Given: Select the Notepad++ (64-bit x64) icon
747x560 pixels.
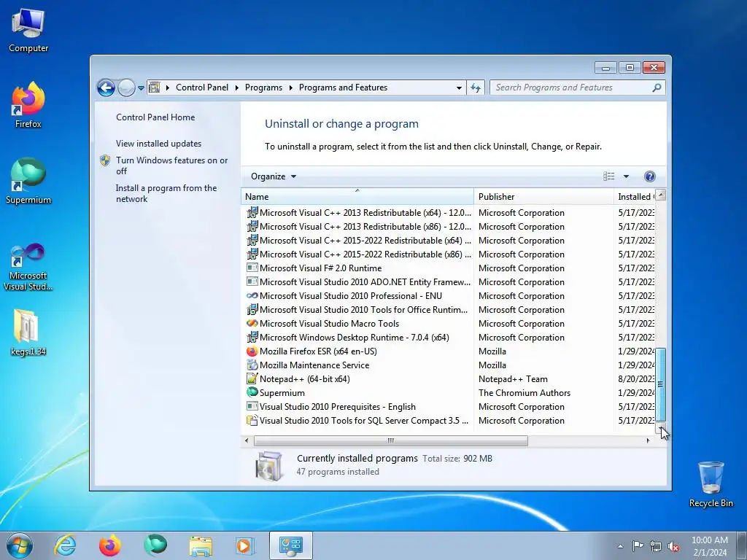Looking at the screenshot, I should pos(252,378).
